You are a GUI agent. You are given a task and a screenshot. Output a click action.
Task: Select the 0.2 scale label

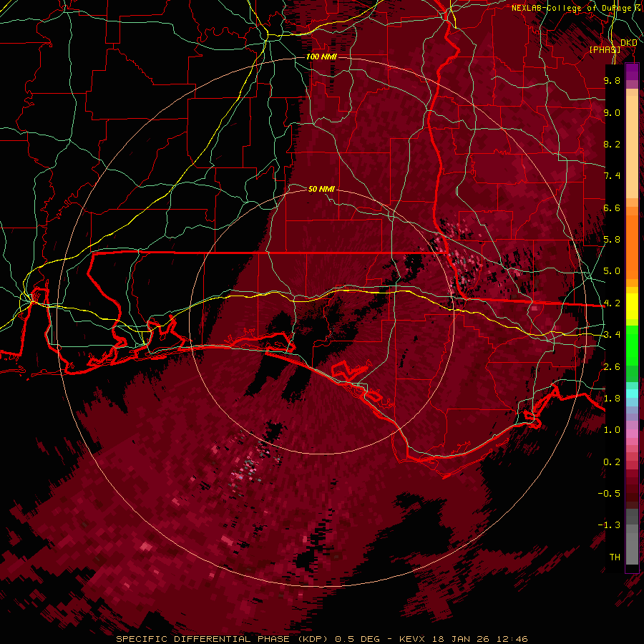[x=612, y=462]
